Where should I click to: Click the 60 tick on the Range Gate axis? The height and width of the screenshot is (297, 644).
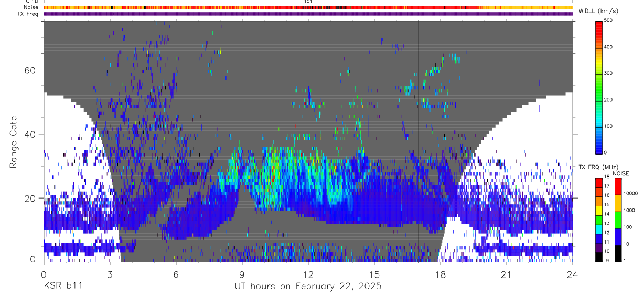tap(29, 70)
